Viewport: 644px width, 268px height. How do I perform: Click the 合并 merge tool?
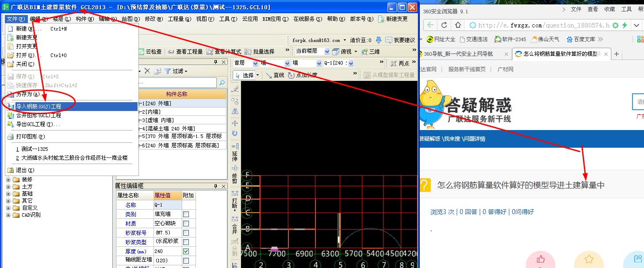(235, 225)
